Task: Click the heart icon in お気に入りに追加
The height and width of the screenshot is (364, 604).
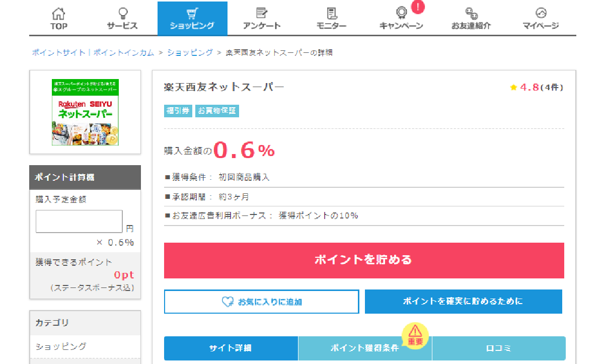Action: click(x=228, y=302)
